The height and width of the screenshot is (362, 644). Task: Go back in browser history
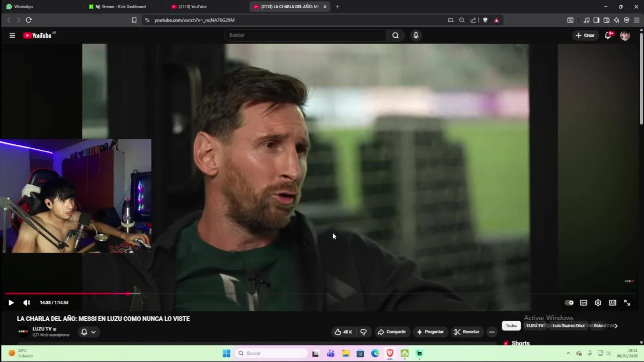pyautogui.click(x=9, y=20)
